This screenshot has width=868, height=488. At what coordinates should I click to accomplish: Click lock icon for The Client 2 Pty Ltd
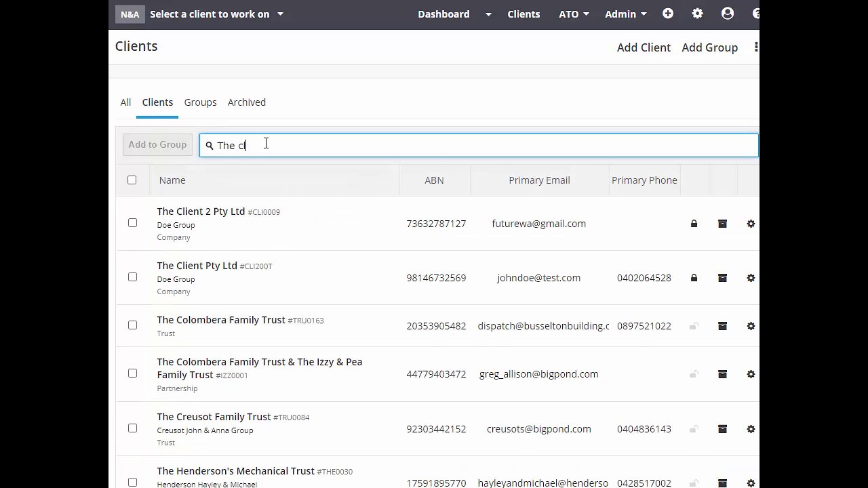pos(694,224)
